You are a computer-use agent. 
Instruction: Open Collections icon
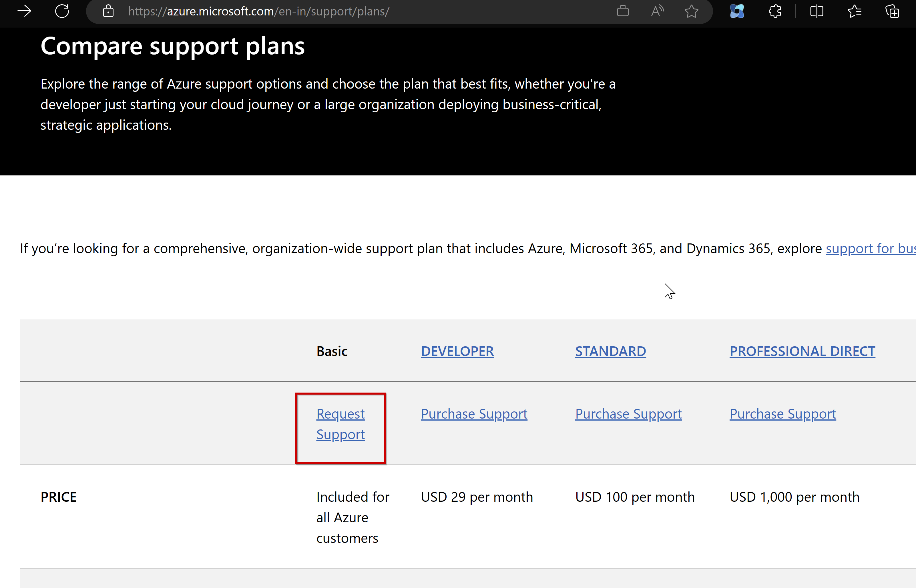[892, 11]
